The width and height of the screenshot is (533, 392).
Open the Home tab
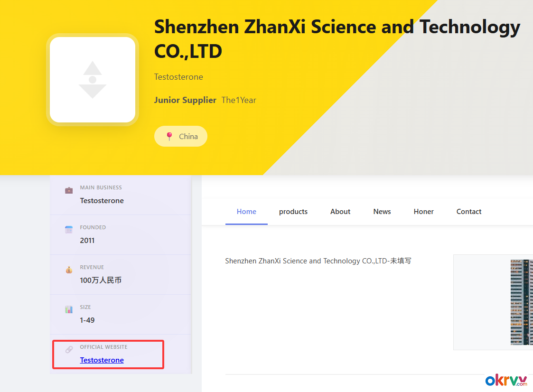click(x=246, y=212)
